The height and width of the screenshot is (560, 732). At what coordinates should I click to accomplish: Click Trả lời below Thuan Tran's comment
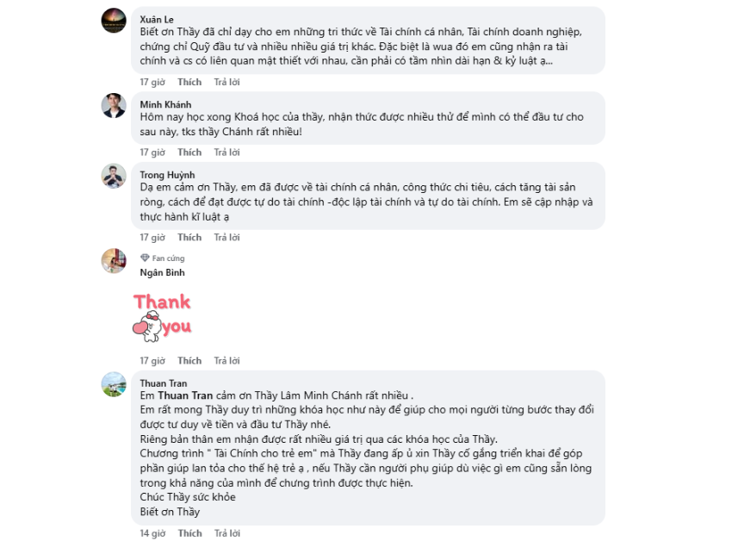[x=226, y=533]
